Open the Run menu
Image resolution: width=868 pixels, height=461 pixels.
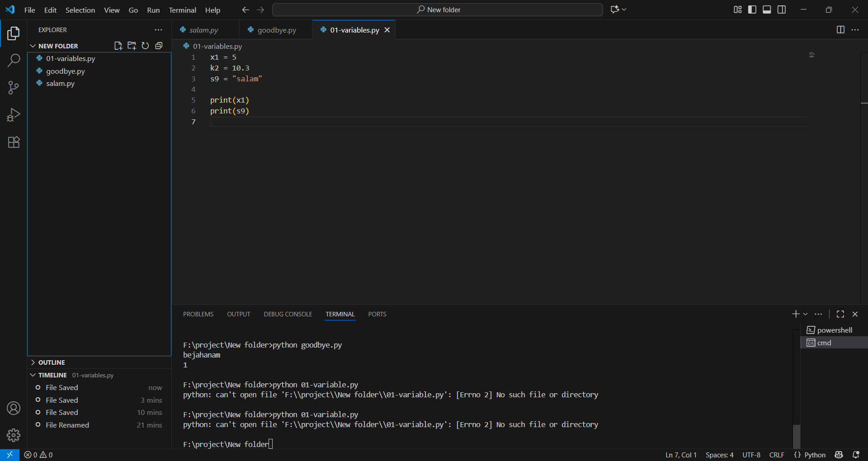click(x=153, y=10)
